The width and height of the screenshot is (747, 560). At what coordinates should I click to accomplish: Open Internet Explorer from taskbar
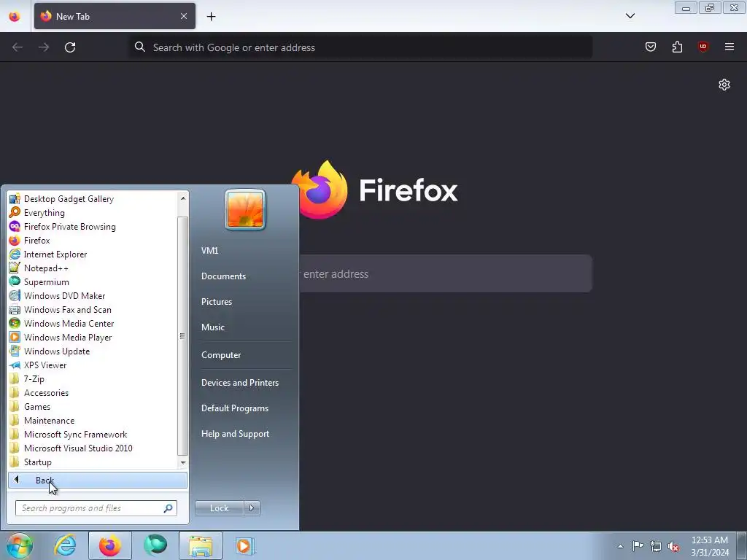65,545
